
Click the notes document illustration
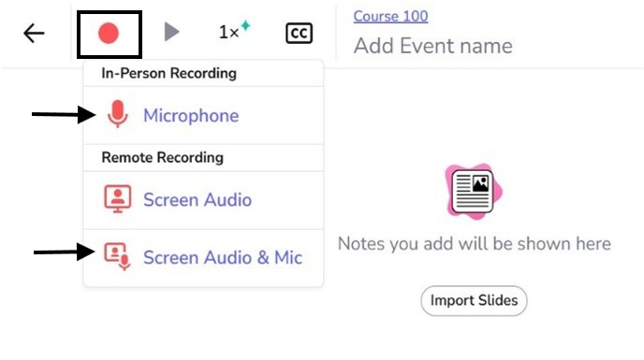click(x=474, y=192)
